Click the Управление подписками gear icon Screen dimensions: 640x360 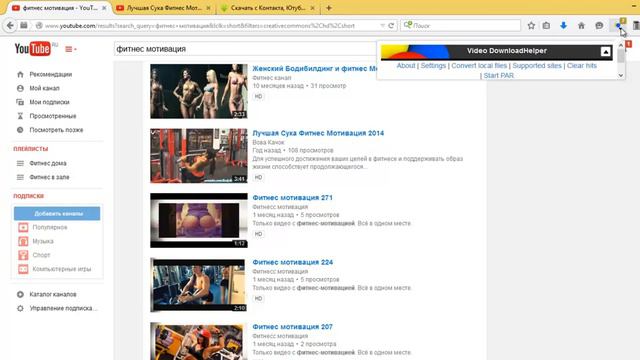point(20,308)
